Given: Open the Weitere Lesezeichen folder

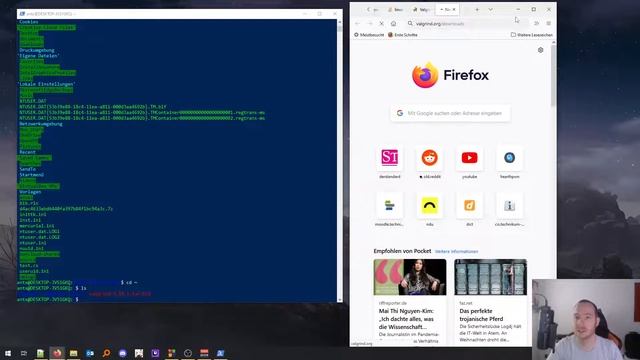Looking at the screenshot, I should click(x=532, y=35).
